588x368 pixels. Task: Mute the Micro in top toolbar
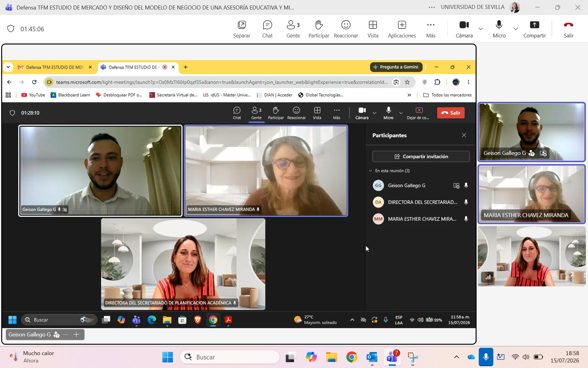(499, 29)
